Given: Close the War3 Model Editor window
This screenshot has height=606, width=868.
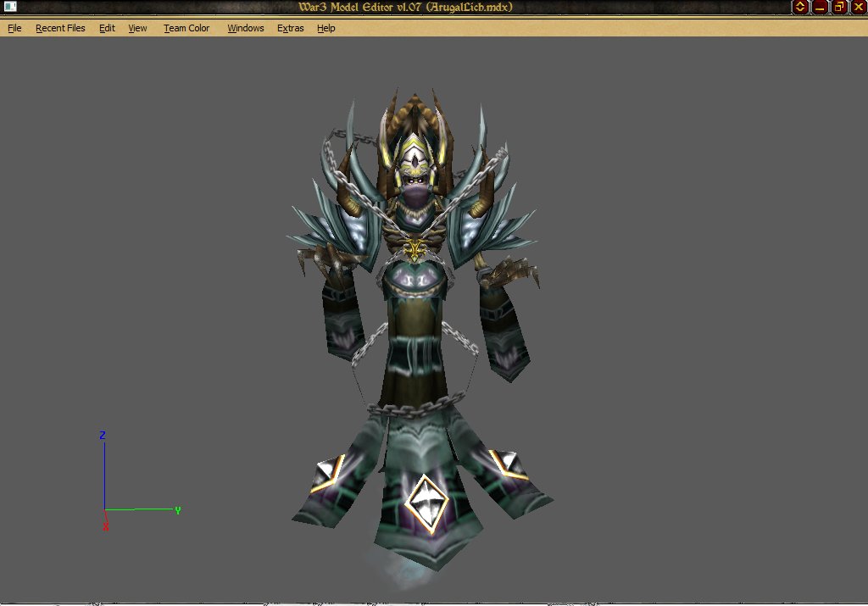Looking at the screenshot, I should (x=859, y=7).
